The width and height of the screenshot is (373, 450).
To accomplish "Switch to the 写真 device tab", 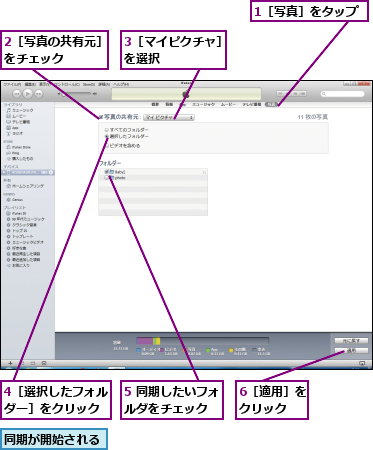I will pos(271,104).
